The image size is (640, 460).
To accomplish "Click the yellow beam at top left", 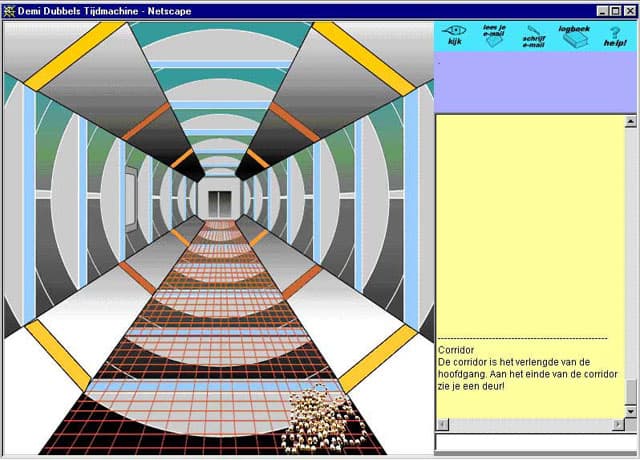I will click(60, 50).
